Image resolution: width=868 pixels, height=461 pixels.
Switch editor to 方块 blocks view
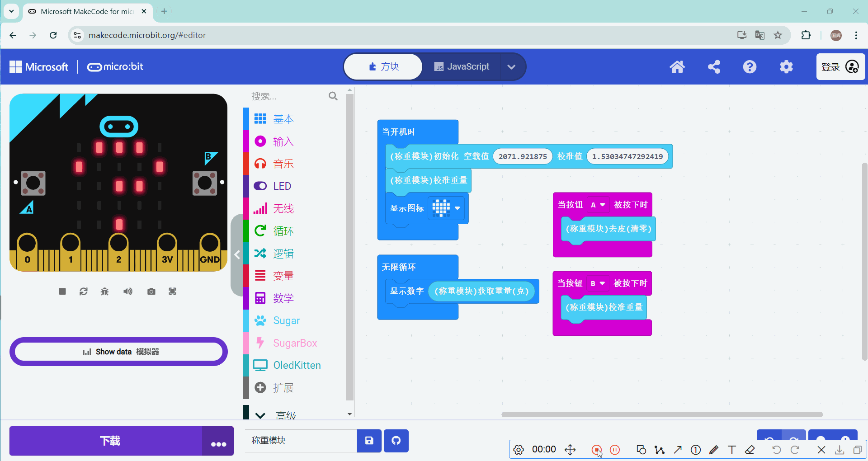[x=383, y=67]
